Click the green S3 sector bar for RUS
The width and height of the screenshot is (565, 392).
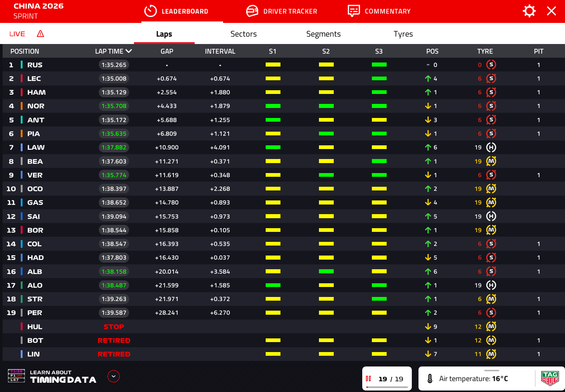379,65
